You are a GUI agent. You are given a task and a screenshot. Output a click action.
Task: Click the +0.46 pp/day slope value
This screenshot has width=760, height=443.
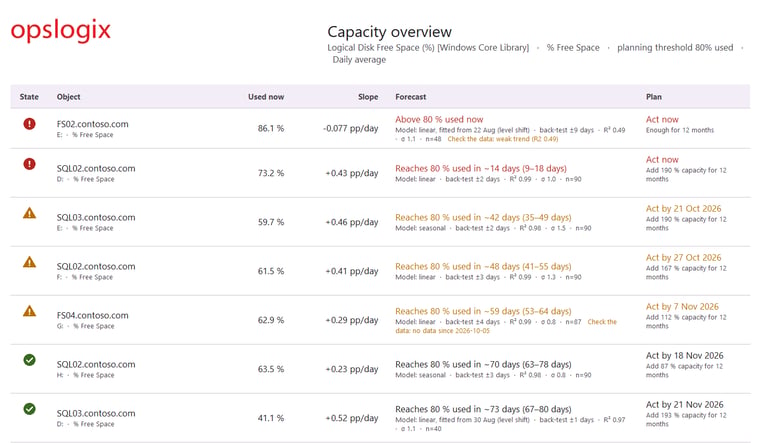pos(352,222)
